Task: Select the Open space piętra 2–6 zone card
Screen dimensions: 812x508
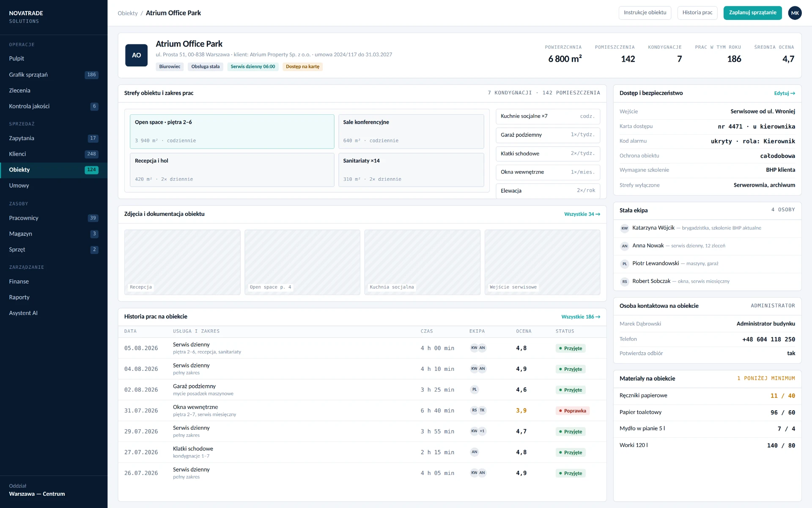Action: [x=232, y=131]
